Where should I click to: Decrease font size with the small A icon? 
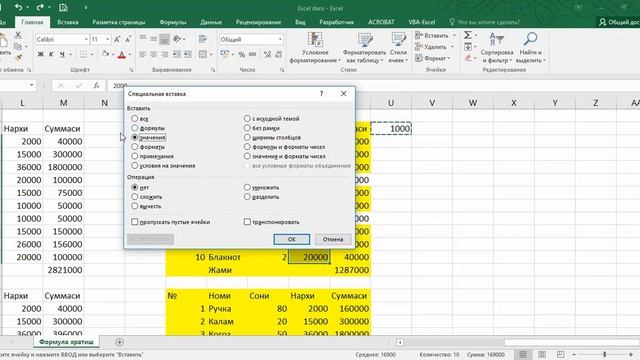128,39
